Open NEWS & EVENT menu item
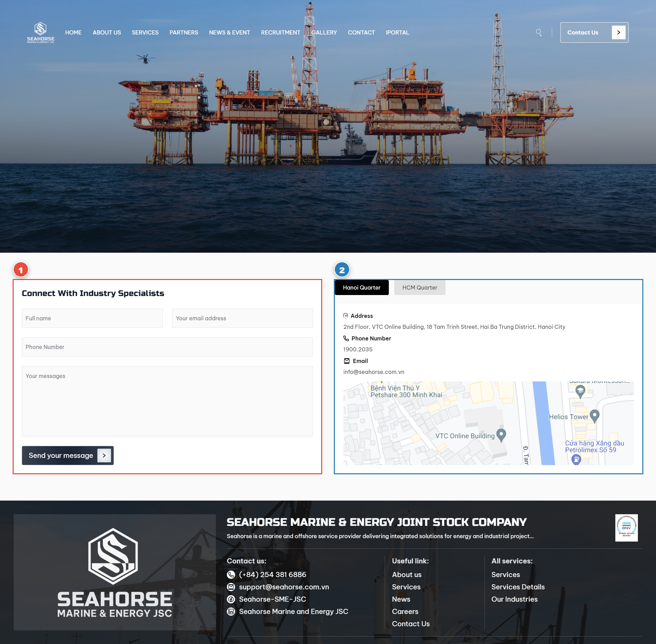This screenshot has width=656, height=644. [230, 32]
